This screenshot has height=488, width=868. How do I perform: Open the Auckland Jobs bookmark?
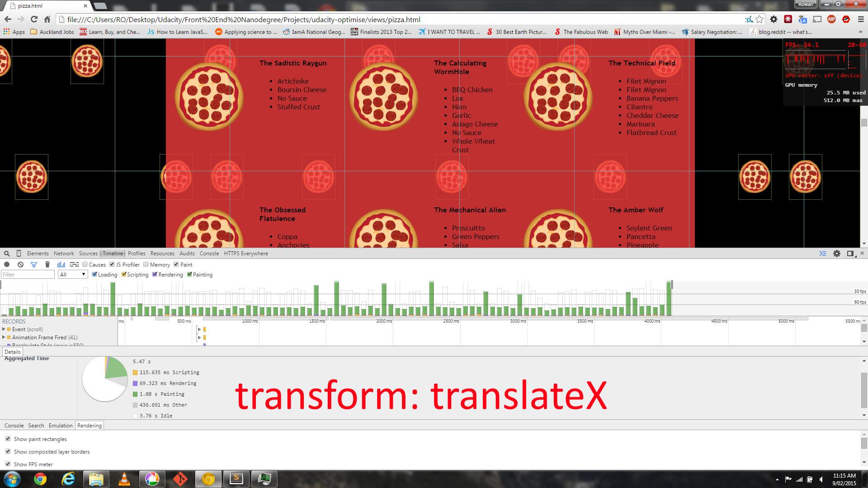tap(52, 32)
